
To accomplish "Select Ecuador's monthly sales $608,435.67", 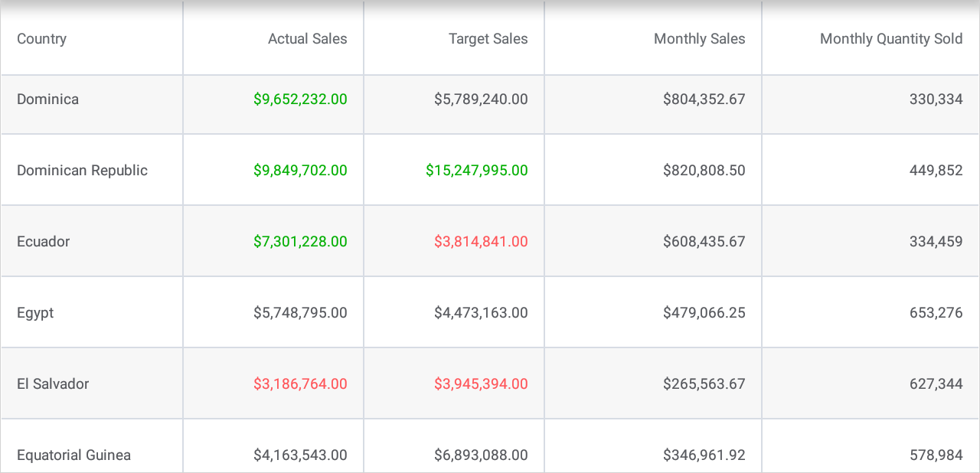I will coord(704,242).
